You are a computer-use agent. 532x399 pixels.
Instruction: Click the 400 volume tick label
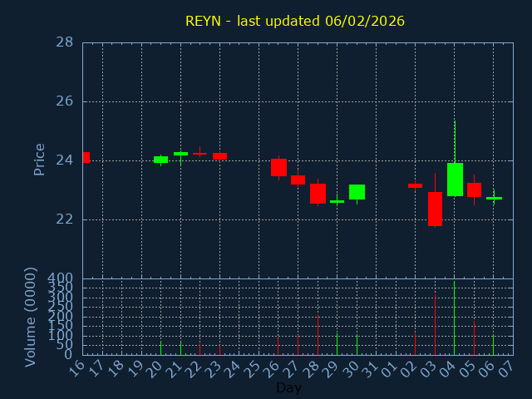pyautogui.click(x=60, y=278)
